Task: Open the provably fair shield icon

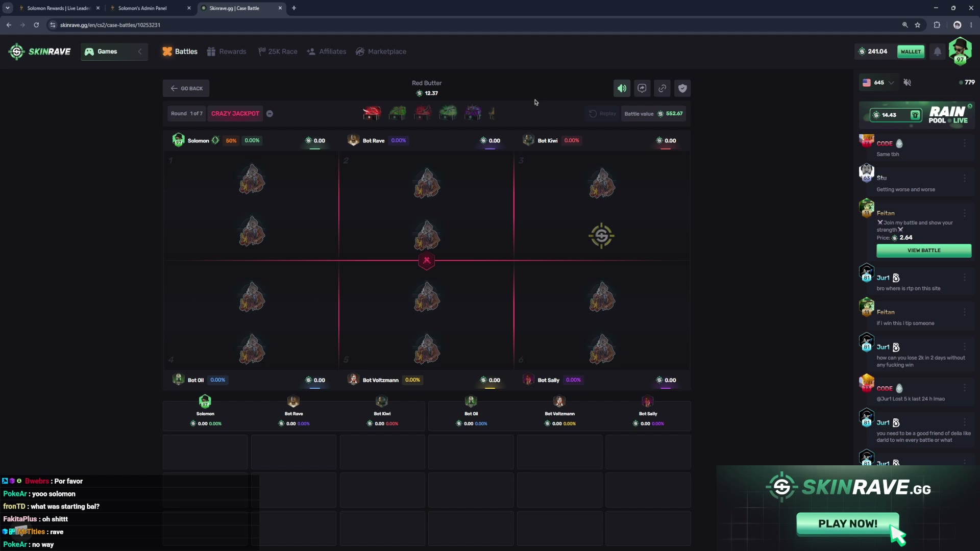Action: (x=682, y=88)
